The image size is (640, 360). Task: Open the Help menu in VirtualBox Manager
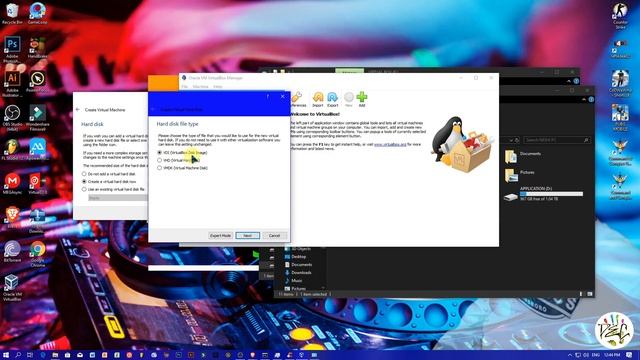click(218, 87)
